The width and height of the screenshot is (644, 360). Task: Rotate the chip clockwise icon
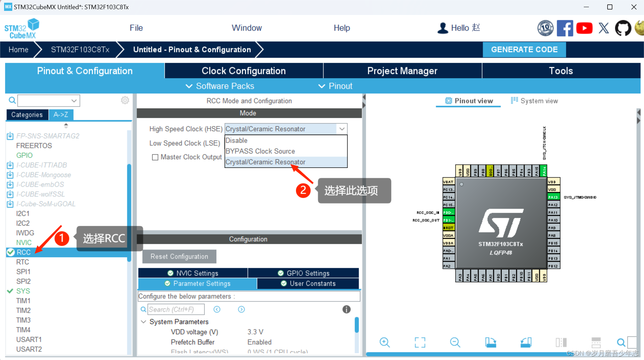[x=490, y=342]
